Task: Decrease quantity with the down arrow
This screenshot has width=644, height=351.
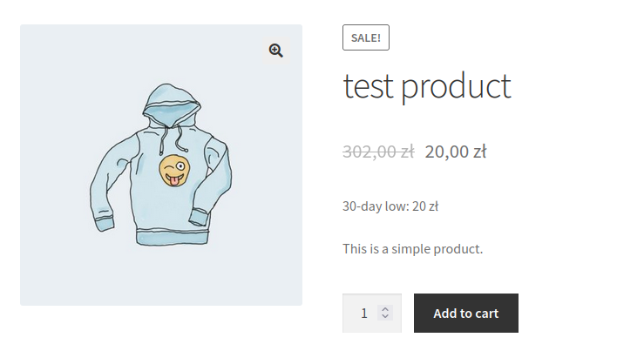Action: [x=385, y=317]
